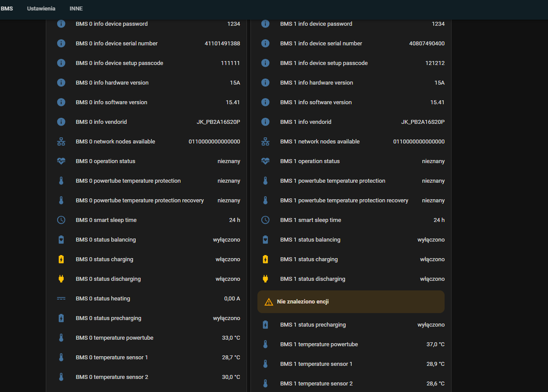Image resolution: width=548 pixels, height=392 pixels.
Task: Open 'BMS 0 temperature sensor 2' label
Action: click(112, 377)
